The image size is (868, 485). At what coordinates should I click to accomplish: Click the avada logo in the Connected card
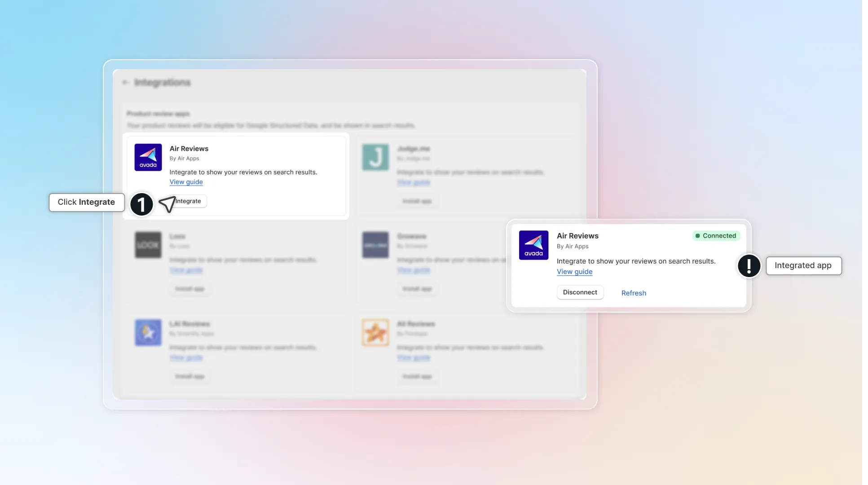tap(533, 245)
